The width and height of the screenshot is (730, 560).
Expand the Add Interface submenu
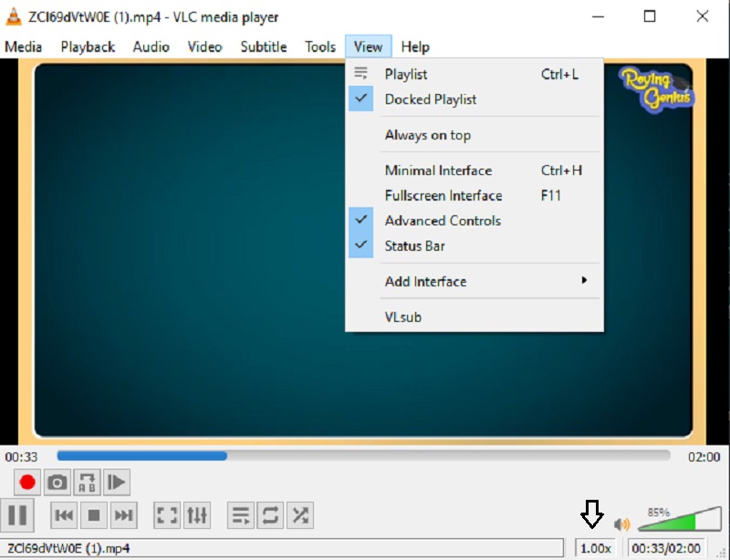coord(425,282)
